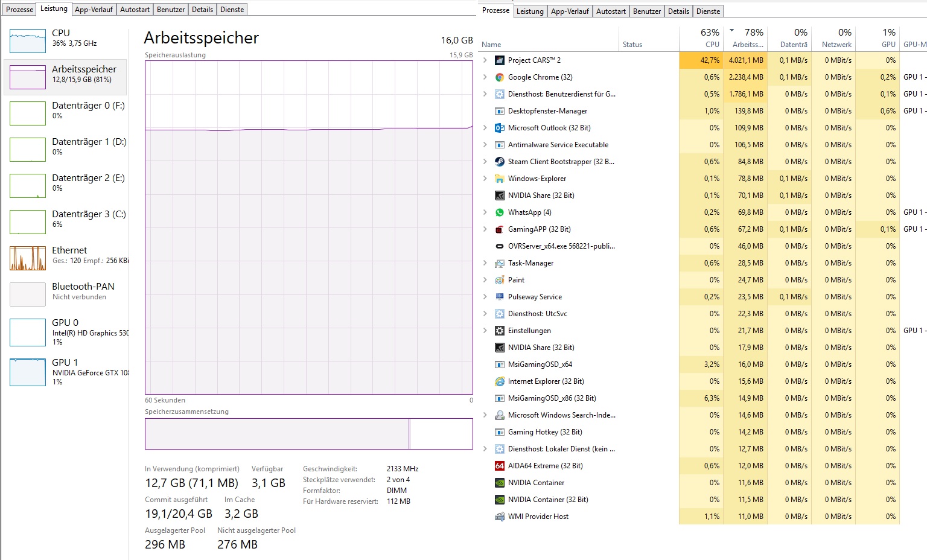This screenshot has height=560, width=927.
Task: Click the AIDA64 Extreme process icon
Action: click(499, 466)
